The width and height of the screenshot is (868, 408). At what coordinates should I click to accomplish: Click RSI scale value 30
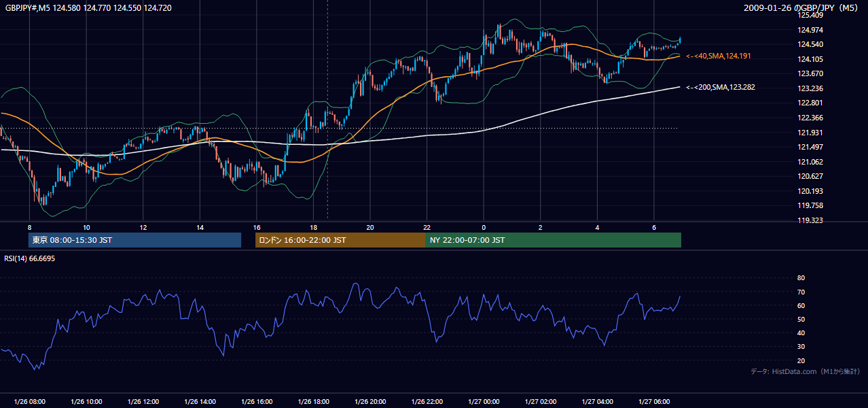pos(801,347)
